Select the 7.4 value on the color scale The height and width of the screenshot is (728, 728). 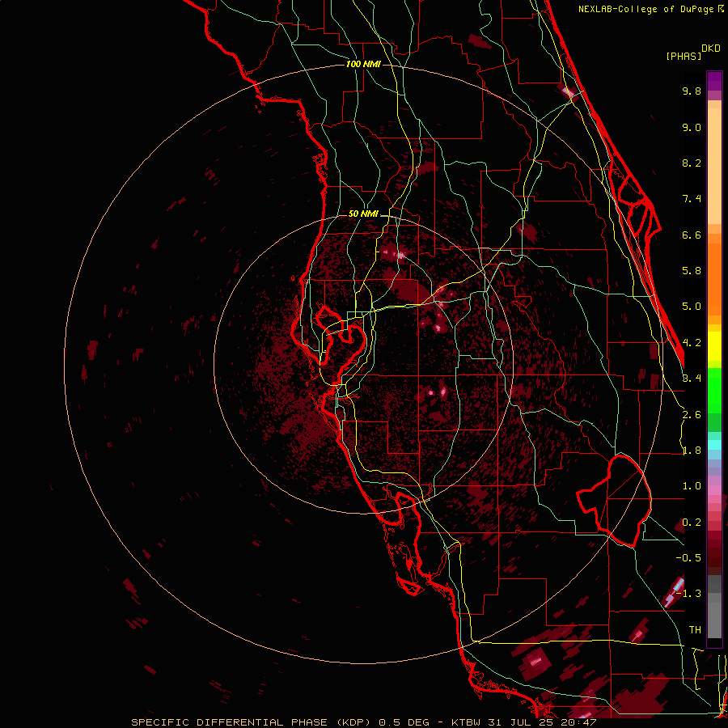pyautogui.click(x=692, y=199)
